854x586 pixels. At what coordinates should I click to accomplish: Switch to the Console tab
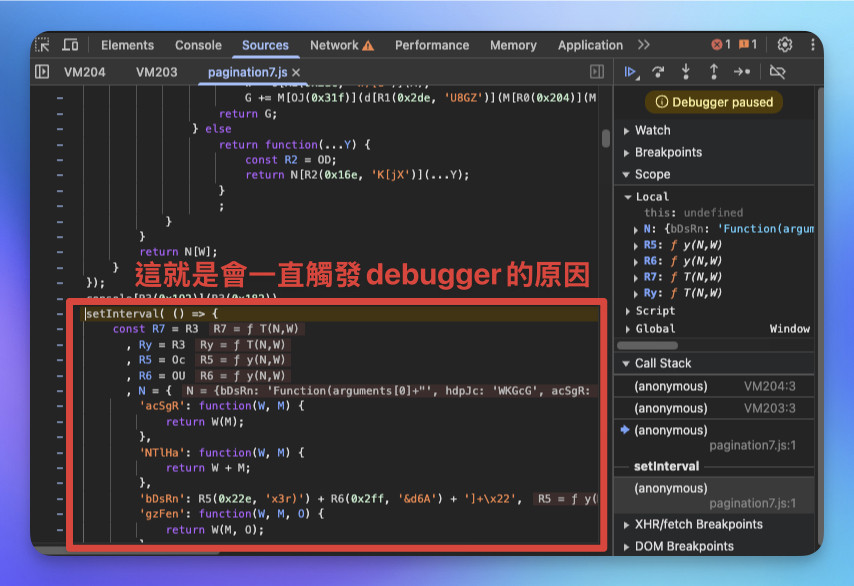tap(198, 45)
